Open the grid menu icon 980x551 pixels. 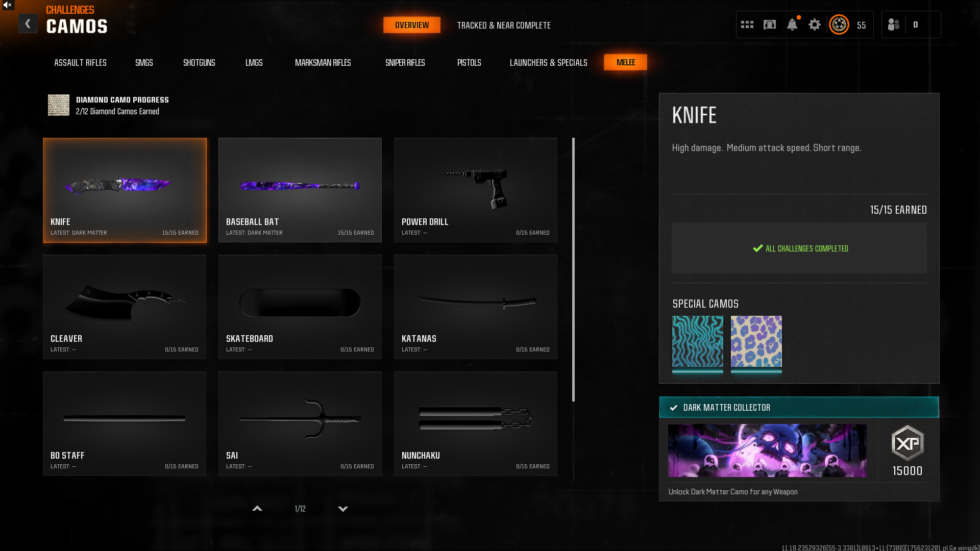(747, 24)
